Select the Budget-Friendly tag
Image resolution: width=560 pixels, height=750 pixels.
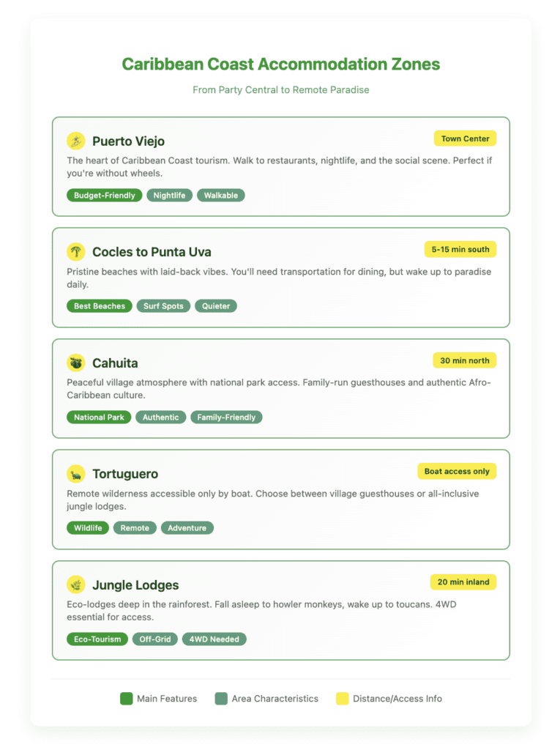point(105,196)
